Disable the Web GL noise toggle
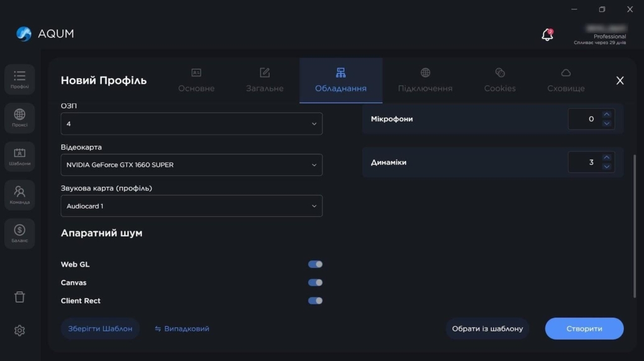 pos(315,264)
